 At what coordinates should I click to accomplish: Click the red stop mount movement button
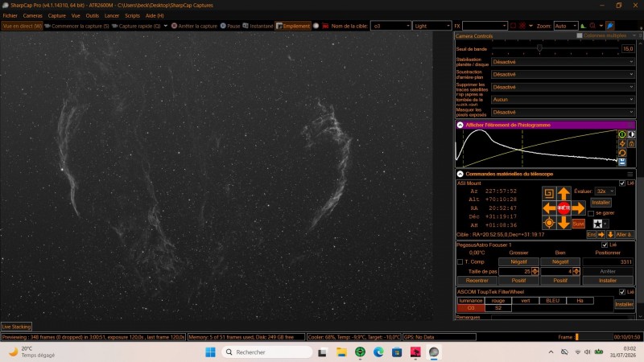point(563,208)
